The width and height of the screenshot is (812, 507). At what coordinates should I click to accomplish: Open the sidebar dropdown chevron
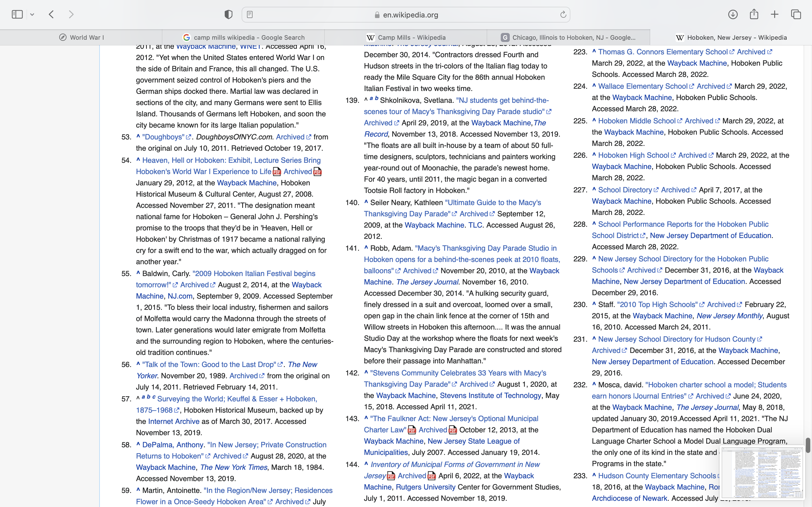pos(32,14)
